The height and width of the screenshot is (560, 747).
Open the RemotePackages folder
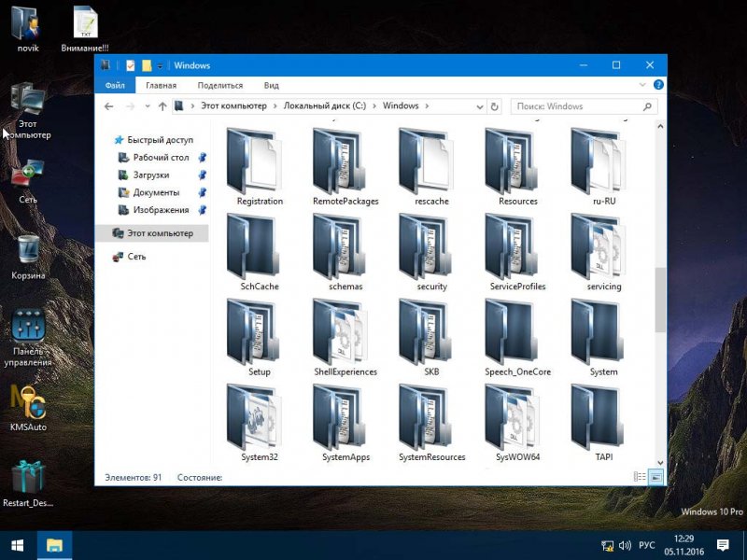[x=345, y=167]
